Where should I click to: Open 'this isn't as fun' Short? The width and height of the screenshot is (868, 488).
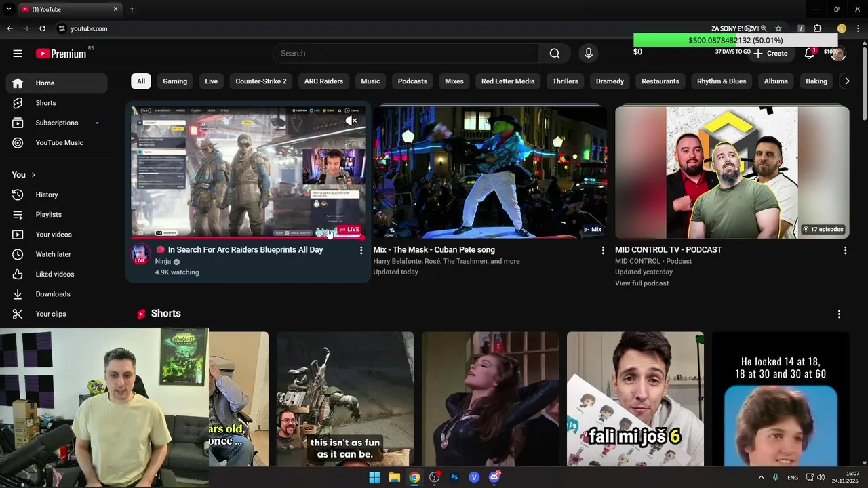point(345,399)
